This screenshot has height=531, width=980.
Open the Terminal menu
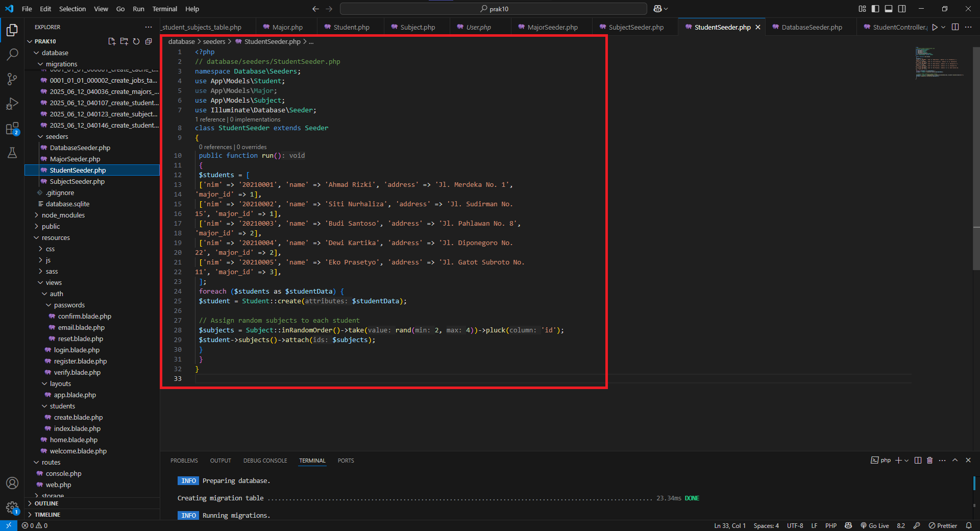click(164, 9)
